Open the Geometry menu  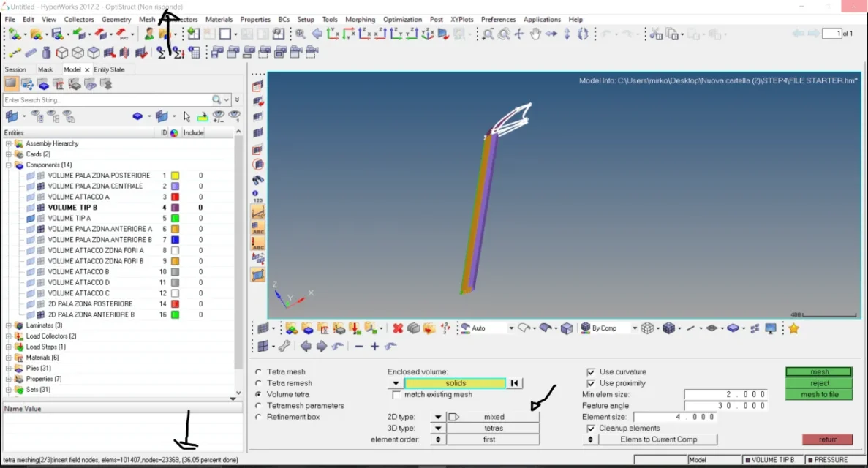(x=116, y=20)
